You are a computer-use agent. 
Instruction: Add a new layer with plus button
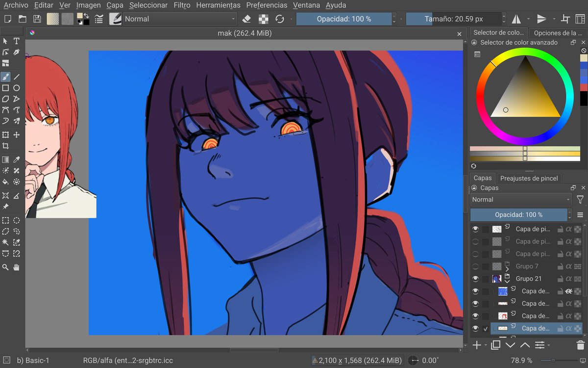pyautogui.click(x=477, y=345)
